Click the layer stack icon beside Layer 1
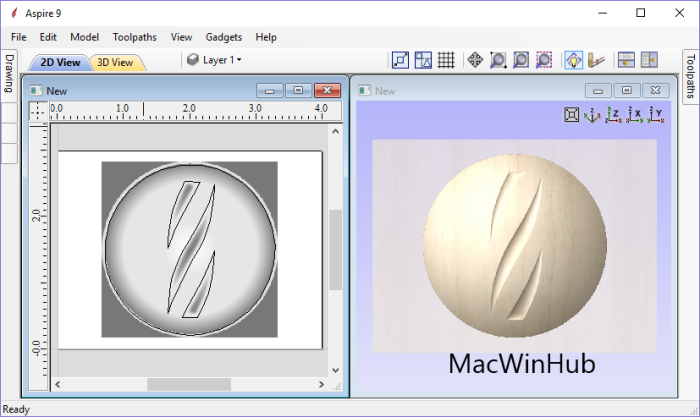The image size is (700, 417). [x=192, y=59]
